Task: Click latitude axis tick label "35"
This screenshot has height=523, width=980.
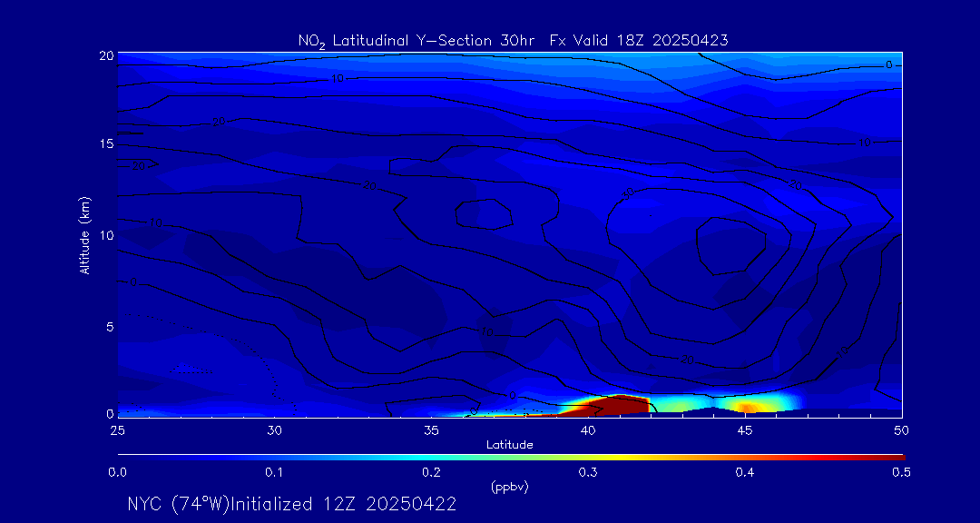Action: point(431,430)
